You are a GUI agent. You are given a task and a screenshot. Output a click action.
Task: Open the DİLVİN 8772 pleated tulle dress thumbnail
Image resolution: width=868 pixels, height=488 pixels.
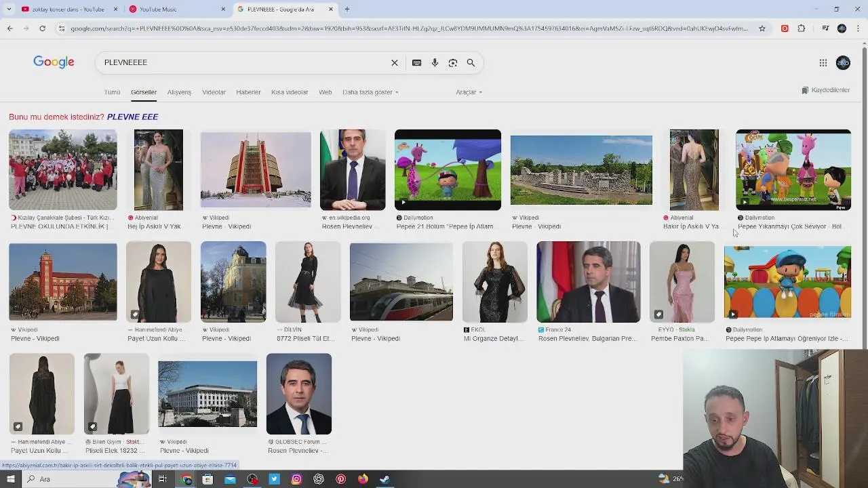click(308, 282)
